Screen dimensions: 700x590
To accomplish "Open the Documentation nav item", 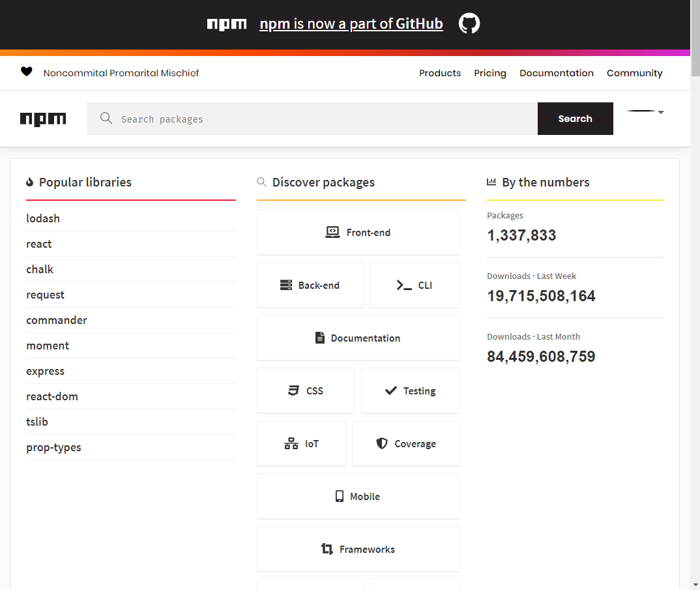I will tap(556, 73).
